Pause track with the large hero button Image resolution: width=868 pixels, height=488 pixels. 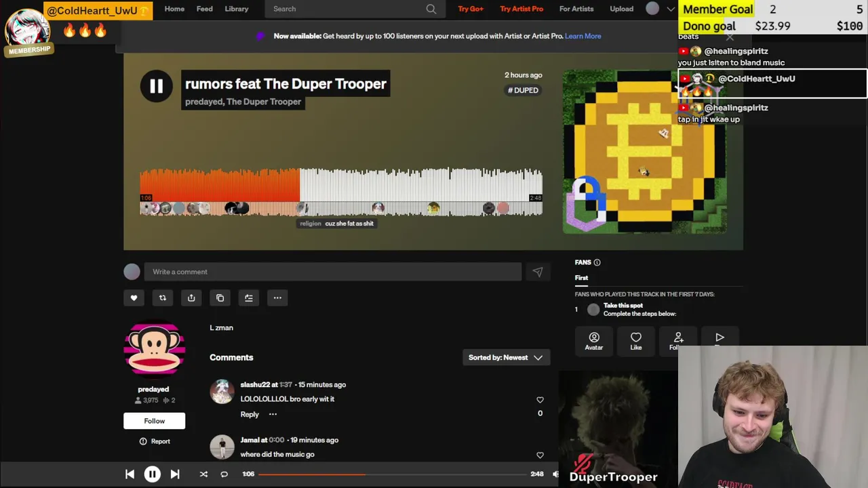click(156, 86)
